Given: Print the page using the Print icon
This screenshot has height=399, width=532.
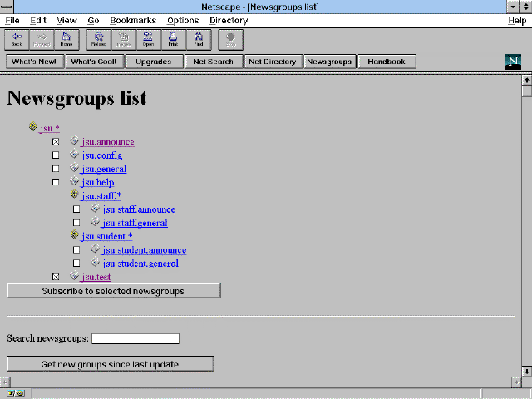Looking at the screenshot, I should tap(174, 40).
